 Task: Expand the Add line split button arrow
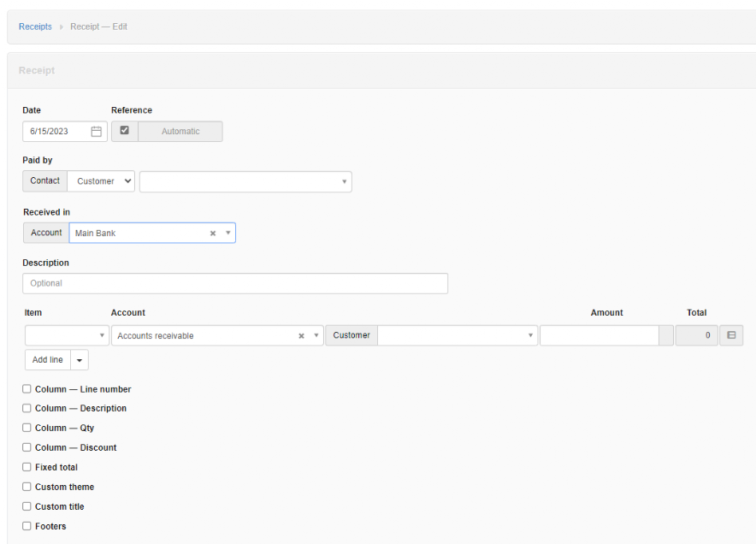click(x=79, y=359)
